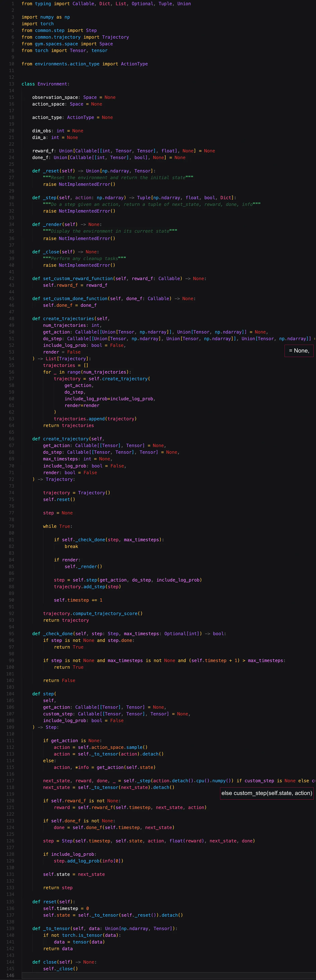Click the "trajectories = []" line
The image size is (316, 980).
tap(65, 366)
